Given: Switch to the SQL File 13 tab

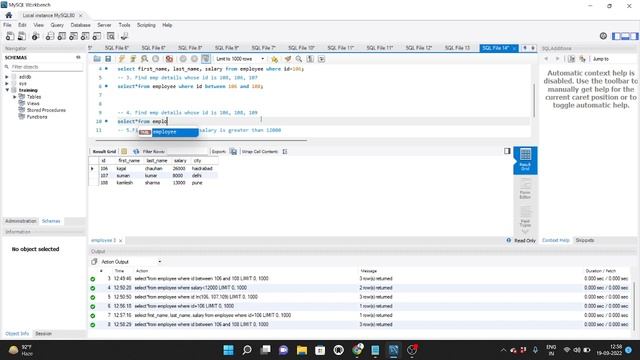Looking at the screenshot, I should click(457, 48).
